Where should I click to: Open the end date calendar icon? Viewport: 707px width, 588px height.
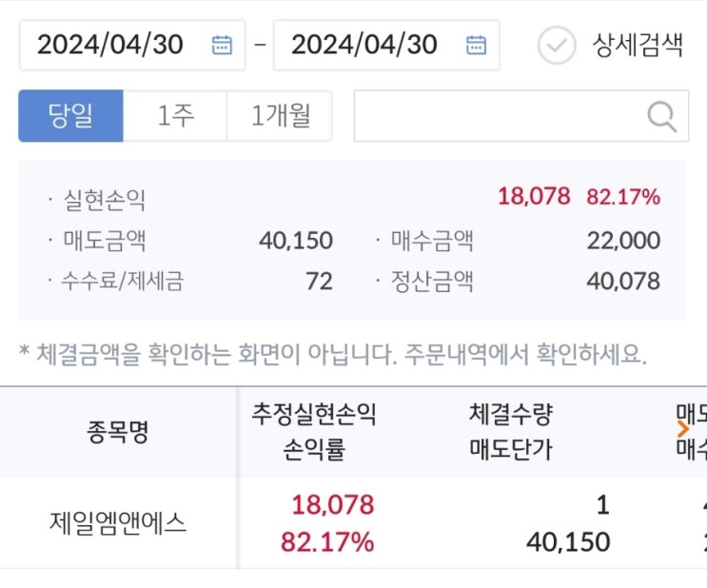476,45
